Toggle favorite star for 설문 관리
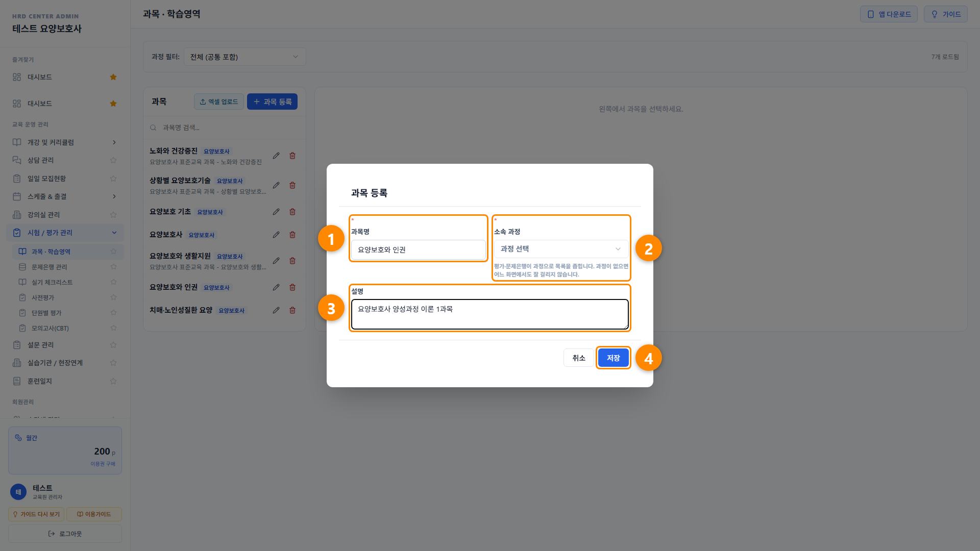This screenshot has height=551, width=980. pyautogui.click(x=113, y=345)
